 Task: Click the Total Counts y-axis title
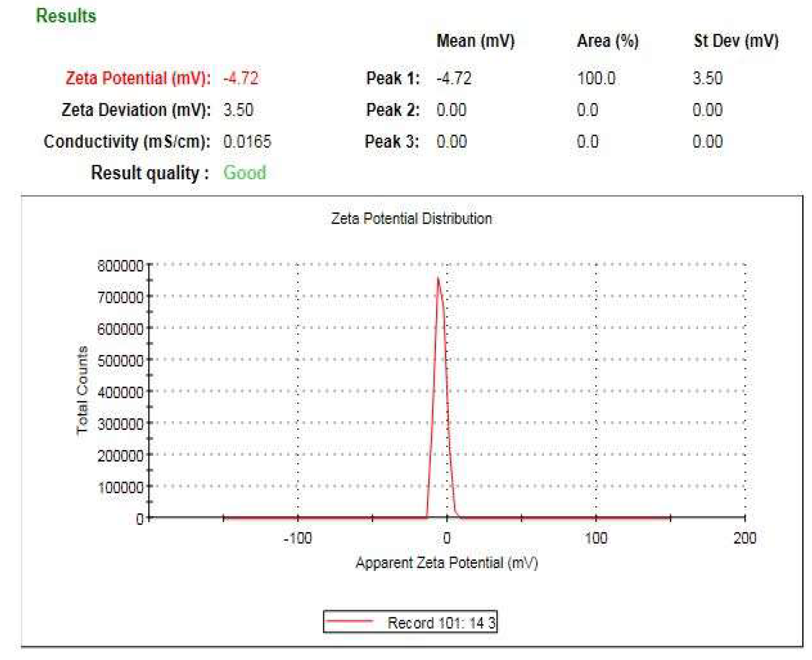click(x=82, y=390)
